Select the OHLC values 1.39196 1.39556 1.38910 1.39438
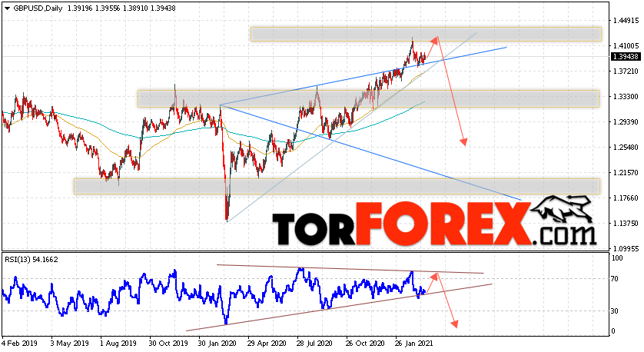This screenshot has height=352, width=644. click(121, 8)
